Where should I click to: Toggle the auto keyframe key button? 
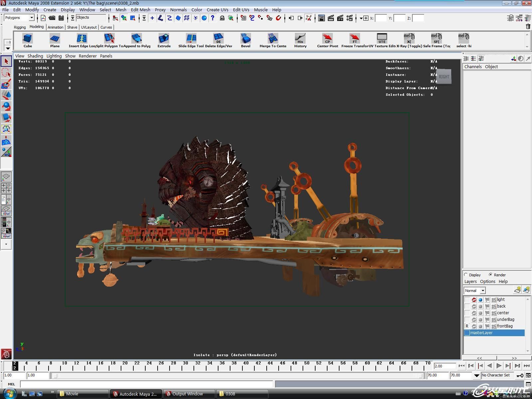pos(520,375)
